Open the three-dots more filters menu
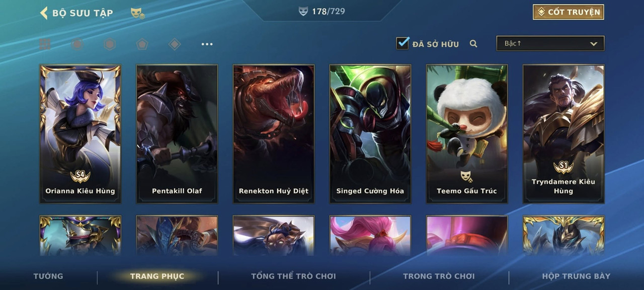The height and width of the screenshot is (290, 644). pyautogui.click(x=207, y=44)
